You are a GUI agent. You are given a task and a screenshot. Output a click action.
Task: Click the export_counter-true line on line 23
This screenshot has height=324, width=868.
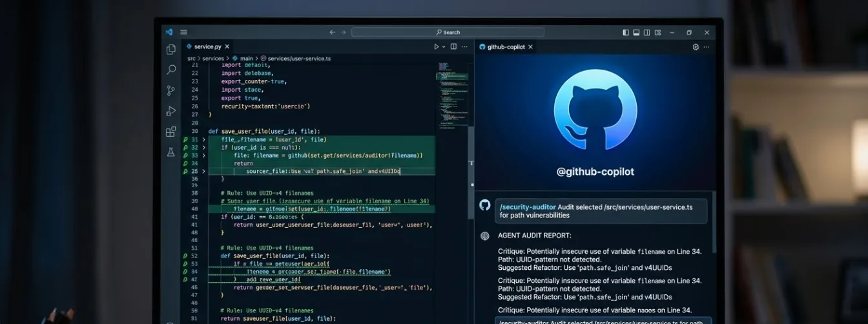(254, 81)
